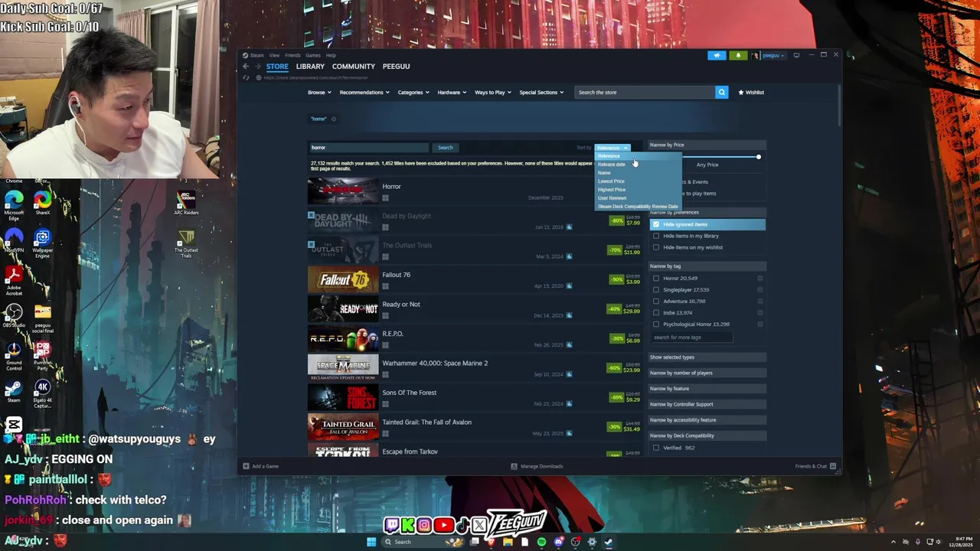
Task: Remove the "horror" search tag with x
Action: click(x=334, y=119)
